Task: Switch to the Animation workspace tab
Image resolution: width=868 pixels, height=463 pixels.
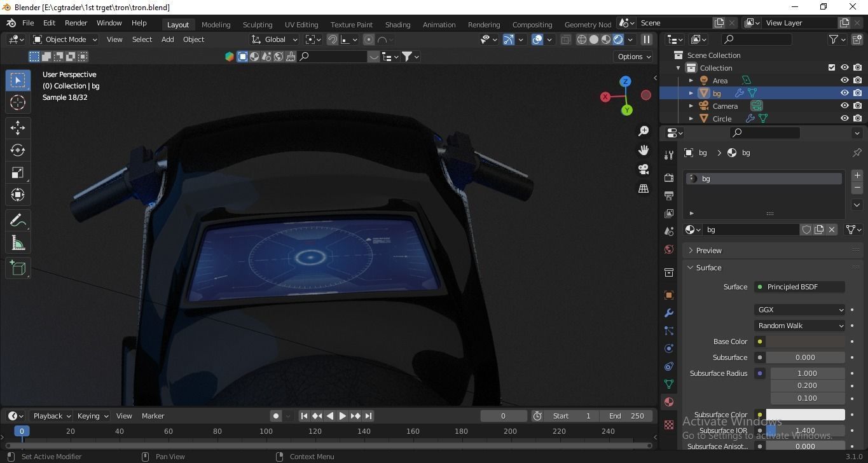Action: [x=439, y=25]
